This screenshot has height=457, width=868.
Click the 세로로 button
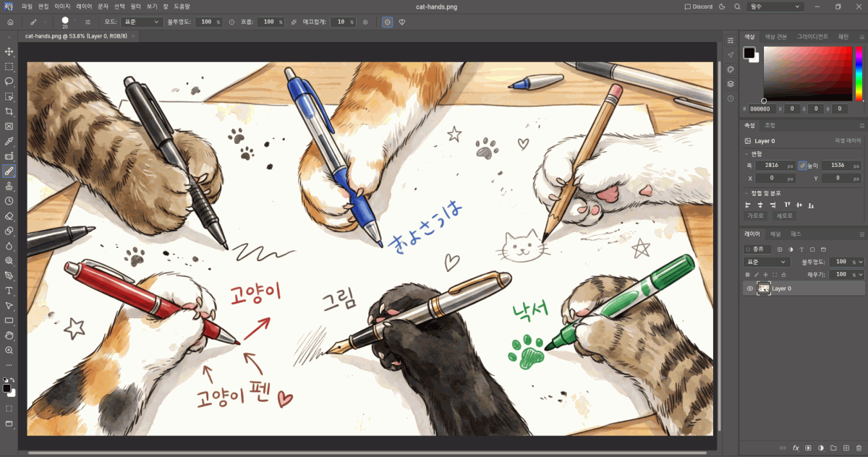[784, 215]
